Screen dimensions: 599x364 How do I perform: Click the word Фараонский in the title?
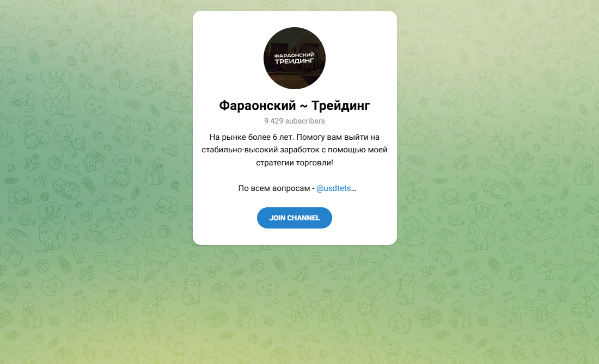pos(258,106)
